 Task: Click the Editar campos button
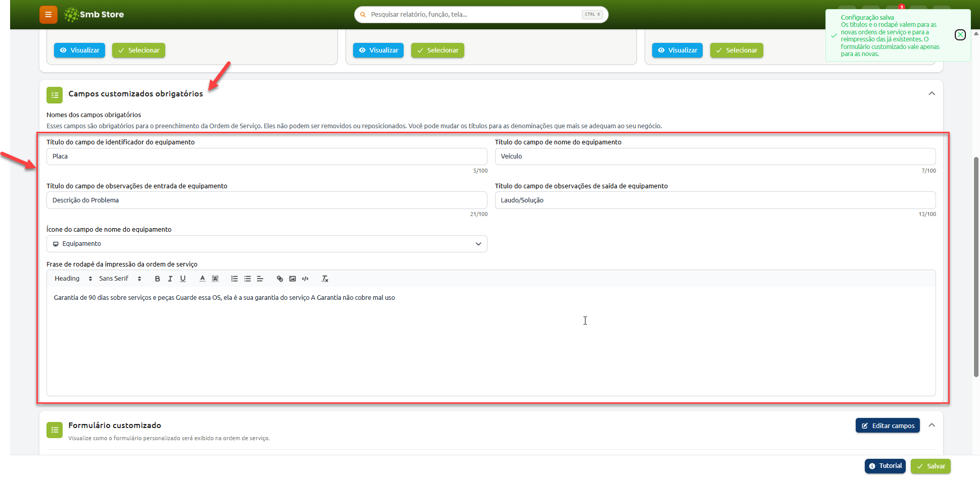(888, 426)
